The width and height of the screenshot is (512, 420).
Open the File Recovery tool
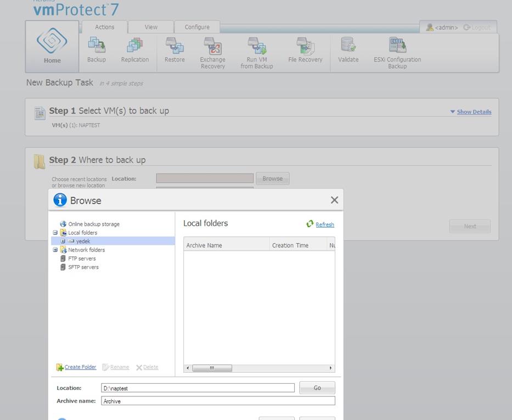pos(305,46)
